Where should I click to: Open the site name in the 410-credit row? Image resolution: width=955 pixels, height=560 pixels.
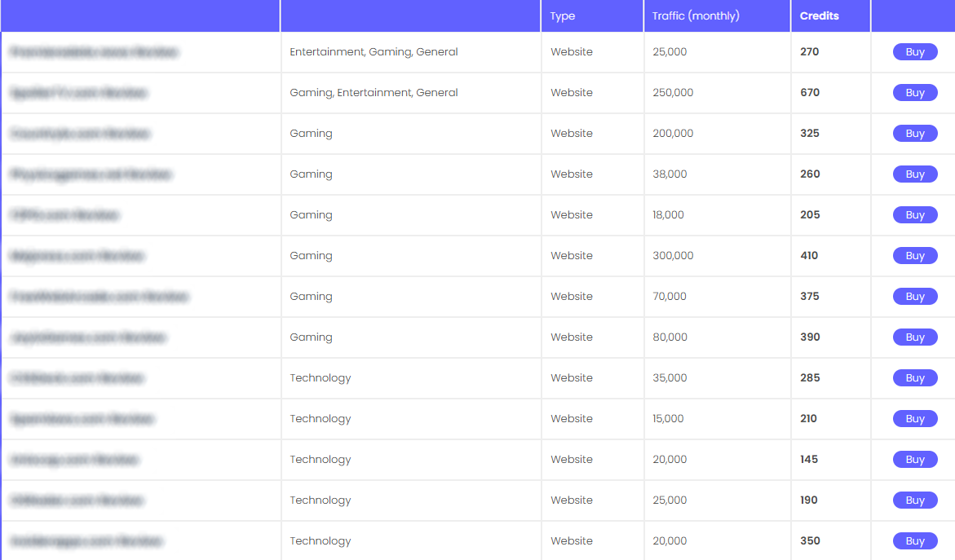coord(77,256)
